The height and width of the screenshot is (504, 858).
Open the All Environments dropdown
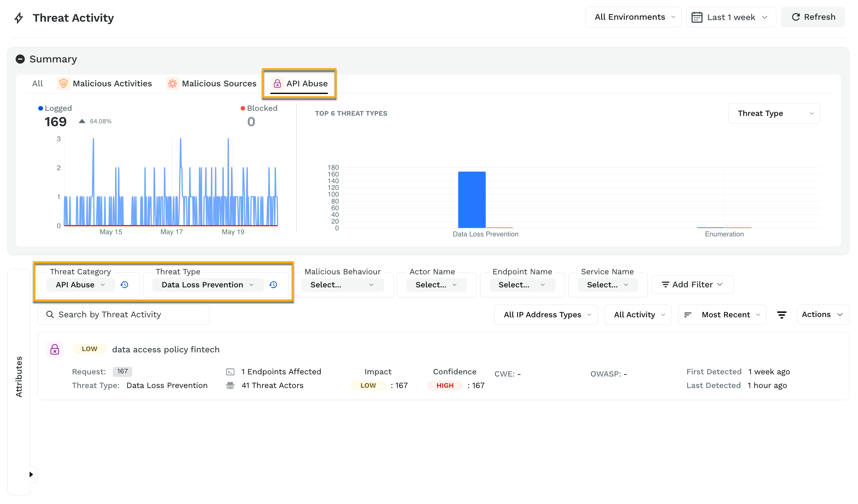pos(633,17)
